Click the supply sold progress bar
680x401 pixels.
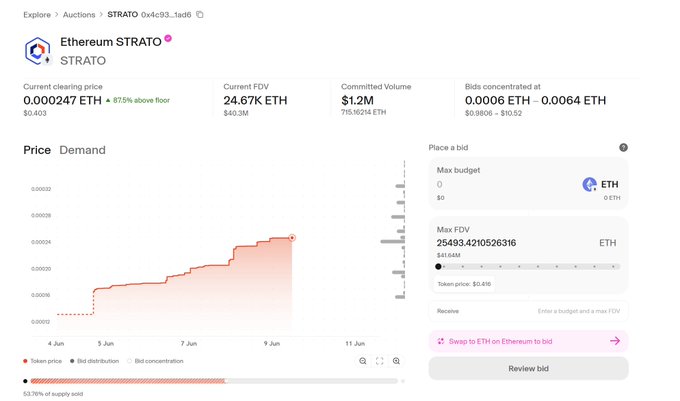click(214, 381)
